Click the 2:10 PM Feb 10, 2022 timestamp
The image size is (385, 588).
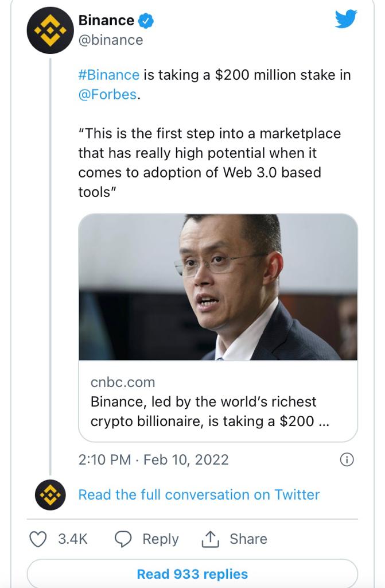click(x=154, y=459)
